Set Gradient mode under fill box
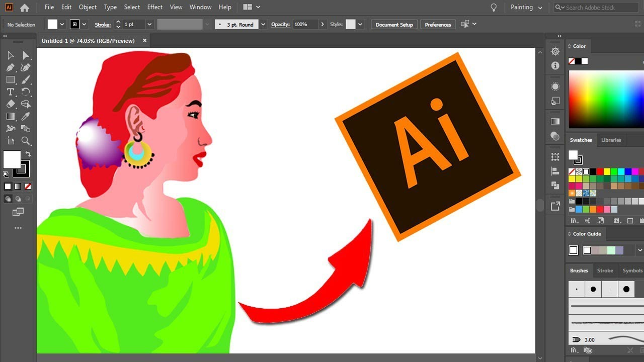This screenshot has width=644, height=362. click(18, 187)
